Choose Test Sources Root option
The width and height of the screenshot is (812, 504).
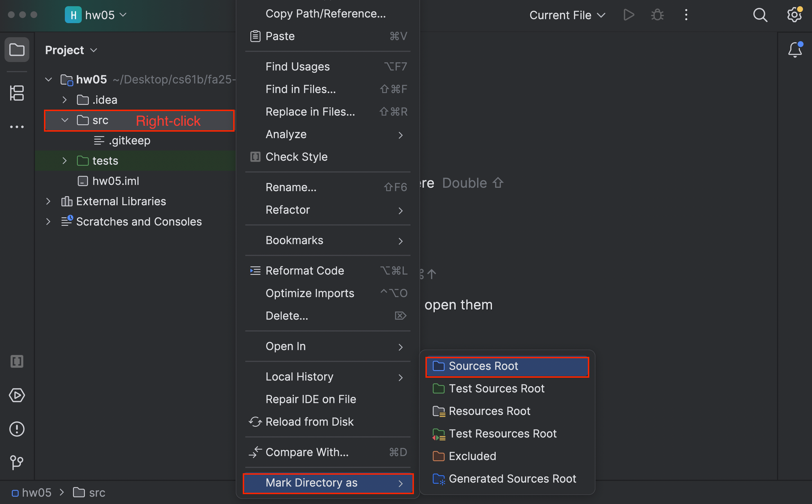point(496,389)
